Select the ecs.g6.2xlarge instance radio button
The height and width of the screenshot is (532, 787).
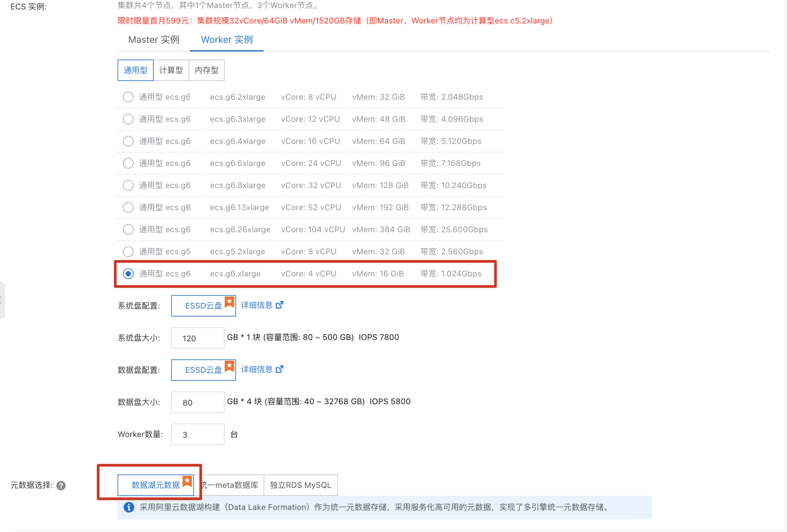(128, 97)
